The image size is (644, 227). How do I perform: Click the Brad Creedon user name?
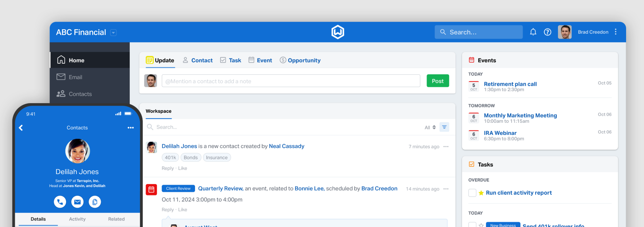tap(593, 32)
